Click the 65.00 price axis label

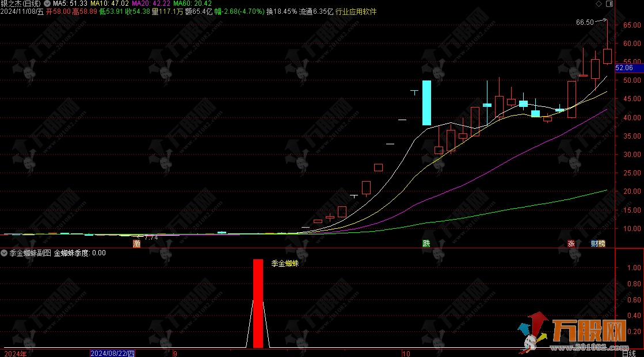(632, 25)
